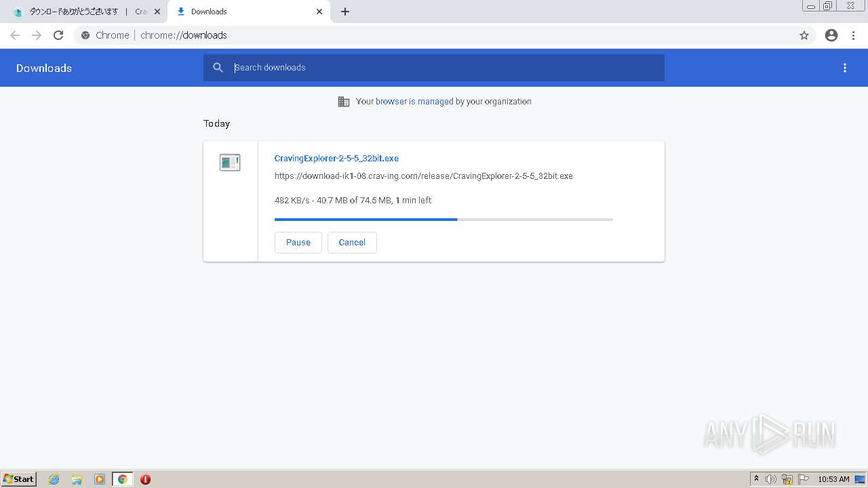Viewport: 868px width, 488px height.
Task: Bookmark this page with the star icon
Action: pos(804,35)
